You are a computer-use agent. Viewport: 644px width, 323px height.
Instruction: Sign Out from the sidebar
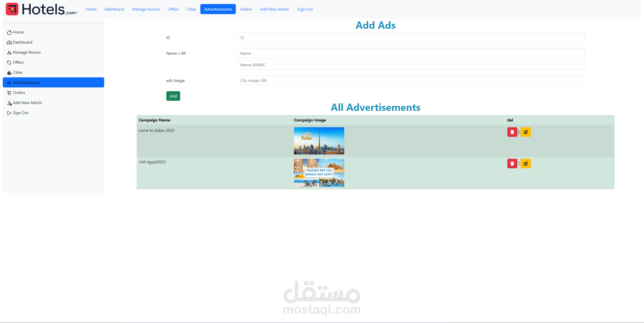click(18, 113)
